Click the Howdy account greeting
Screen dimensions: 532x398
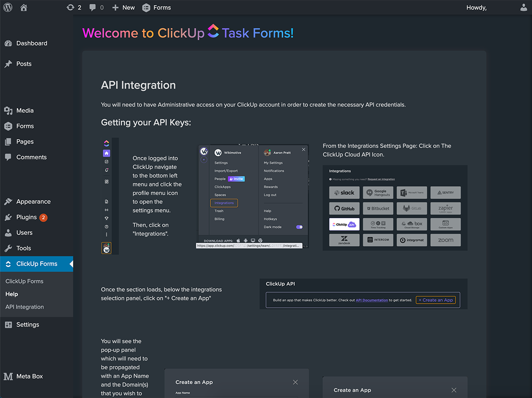click(x=476, y=7)
